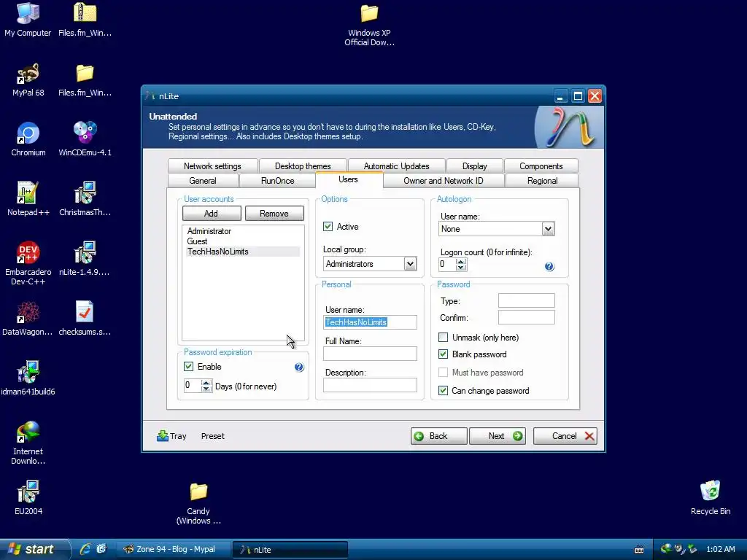Viewport: 747px width, 560px height.
Task: Open the Display tab
Action: (x=474, y=166)
